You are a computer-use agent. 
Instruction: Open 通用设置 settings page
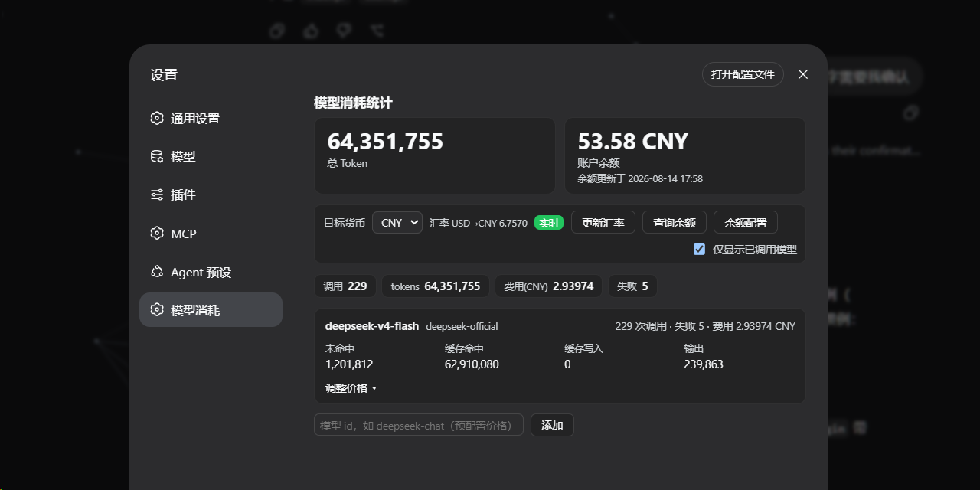pos(211,118)
